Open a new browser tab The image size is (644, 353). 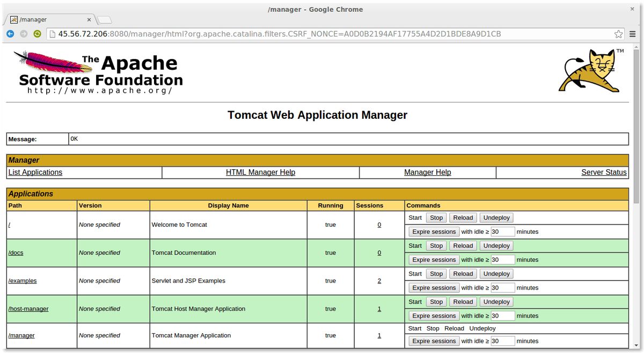pos(104,18)
